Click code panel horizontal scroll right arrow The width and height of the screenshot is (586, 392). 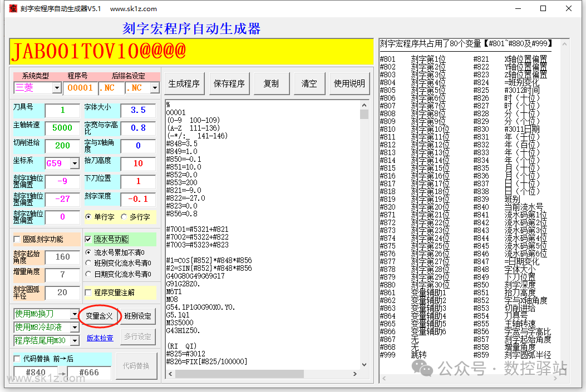(355, 374)
